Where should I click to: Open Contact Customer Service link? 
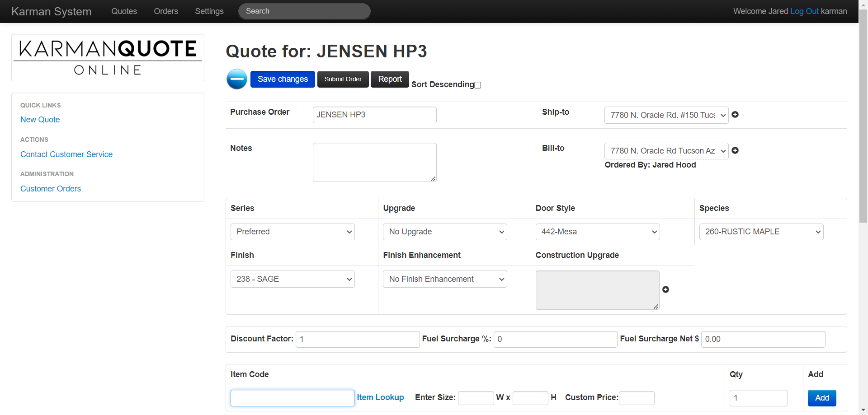click(66, 154)
